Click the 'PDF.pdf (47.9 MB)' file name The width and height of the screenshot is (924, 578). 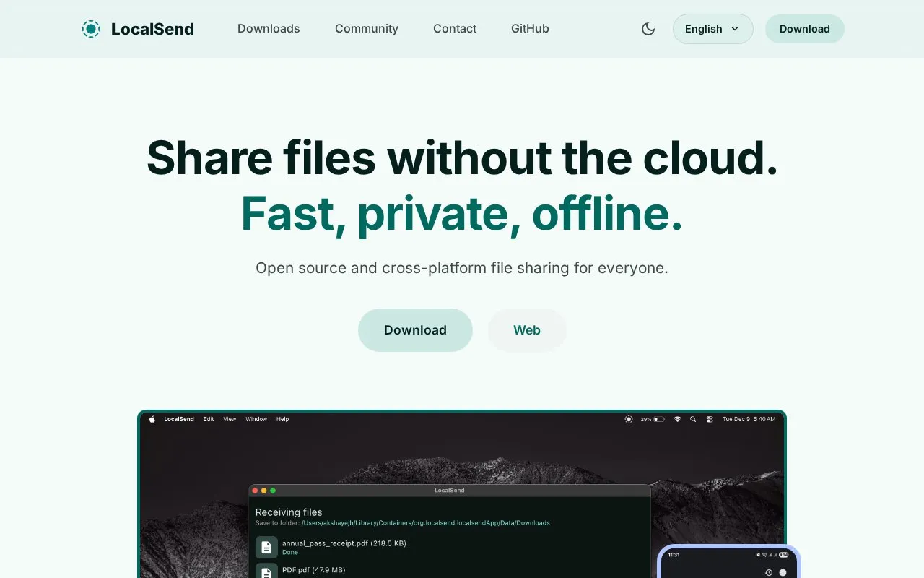pos(314,570)
